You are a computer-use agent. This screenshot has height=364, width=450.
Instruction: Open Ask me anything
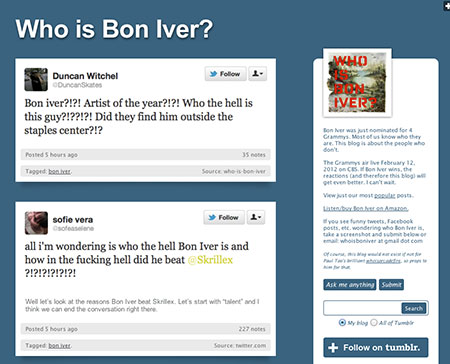(350, 285)
